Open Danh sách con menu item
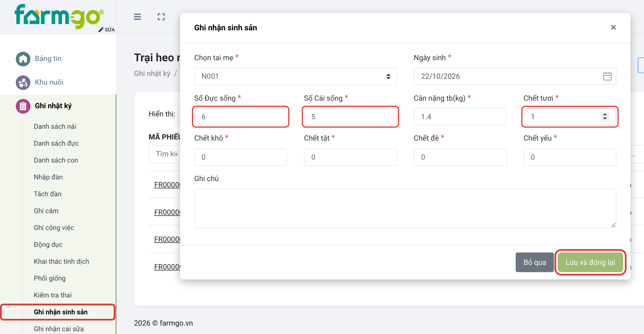The height and width of the screenshot is (334, 644). (x=56, y=160)
